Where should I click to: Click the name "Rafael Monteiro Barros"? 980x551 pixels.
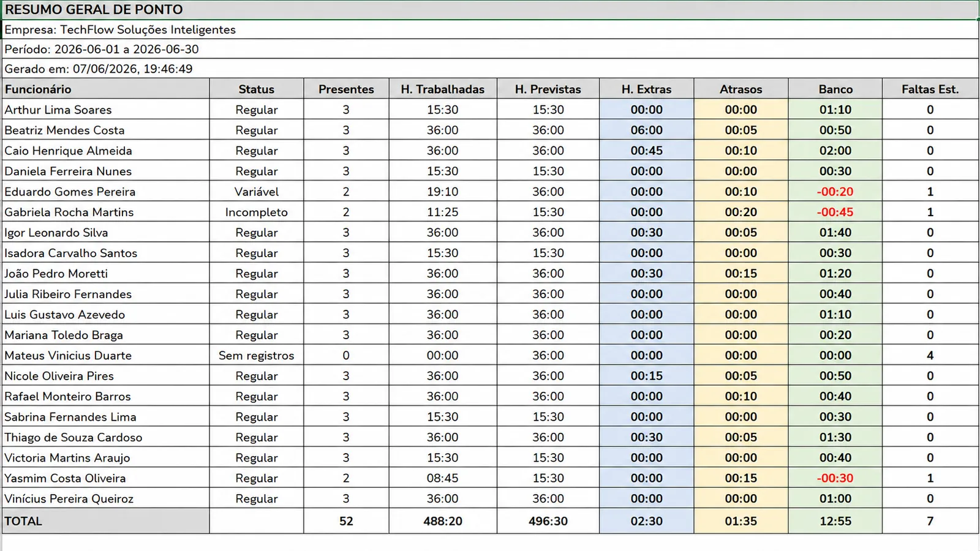tap(67, 397)
